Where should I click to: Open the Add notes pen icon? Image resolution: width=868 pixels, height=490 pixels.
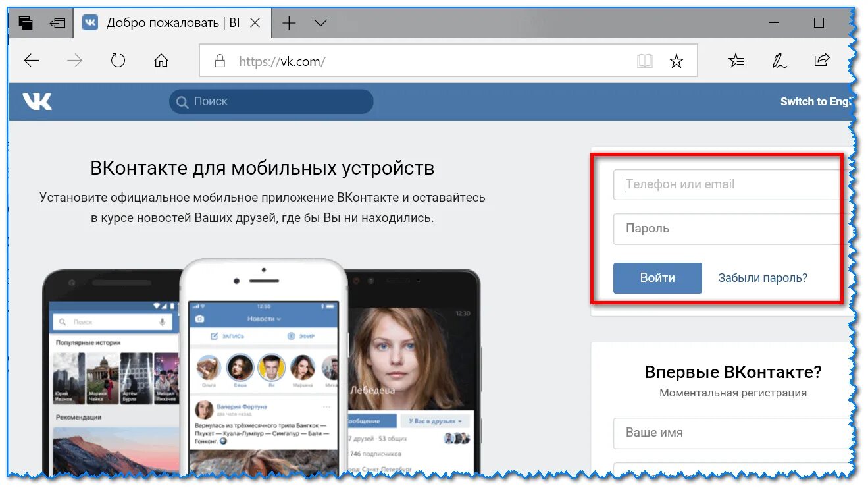779,61
